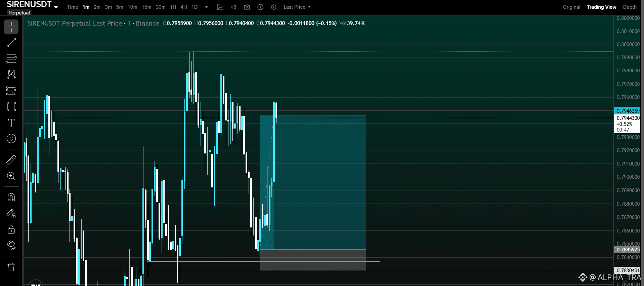
Task: Open the Fibonacci retracement lines tool
Action: pyautogui.click(x=11, y=59)
